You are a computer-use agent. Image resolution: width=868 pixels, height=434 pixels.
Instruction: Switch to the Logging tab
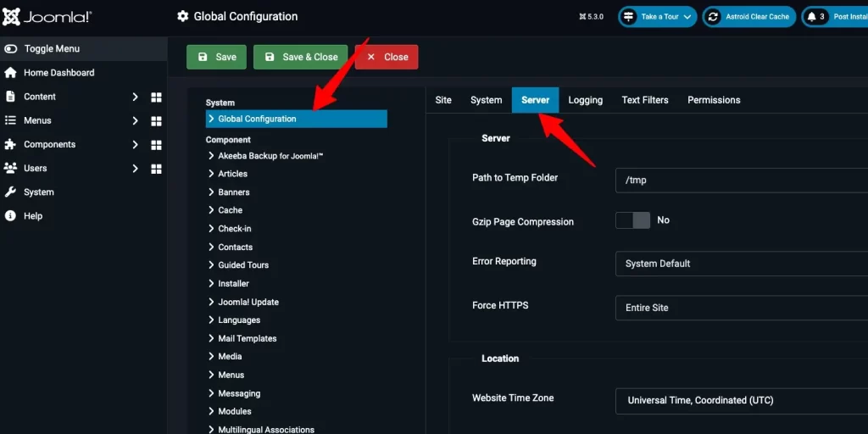tap(585, 100)
